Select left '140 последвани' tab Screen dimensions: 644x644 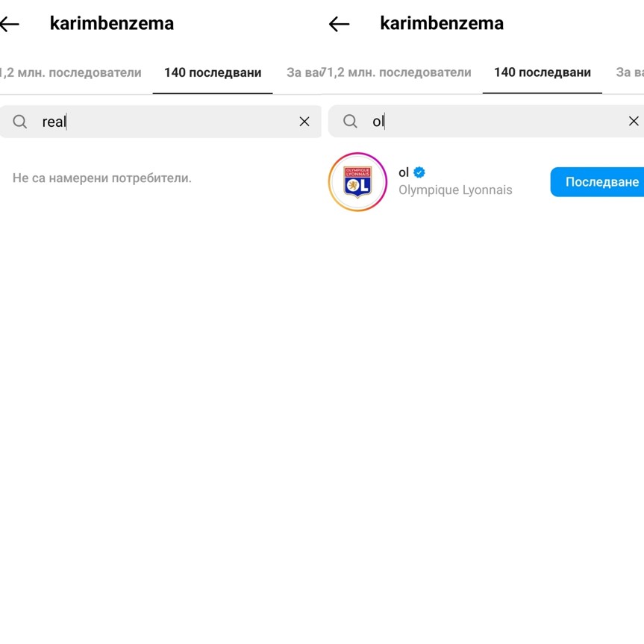tap(213, 72)
